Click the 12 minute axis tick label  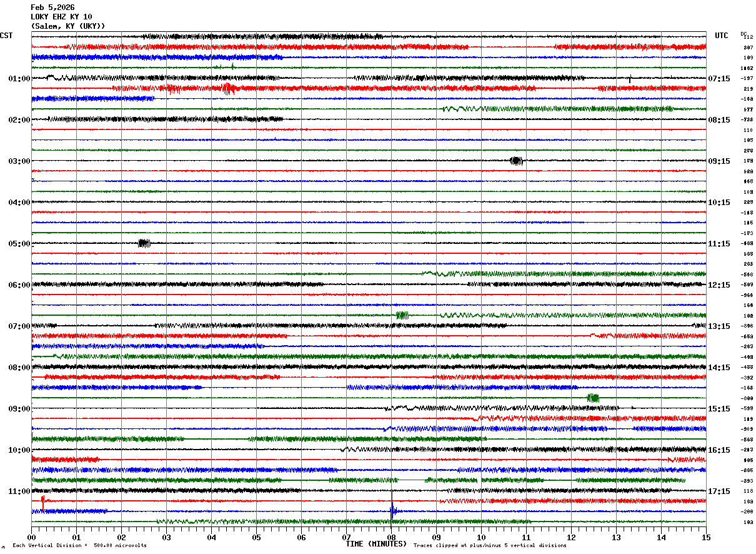click(x=571, y=537)
